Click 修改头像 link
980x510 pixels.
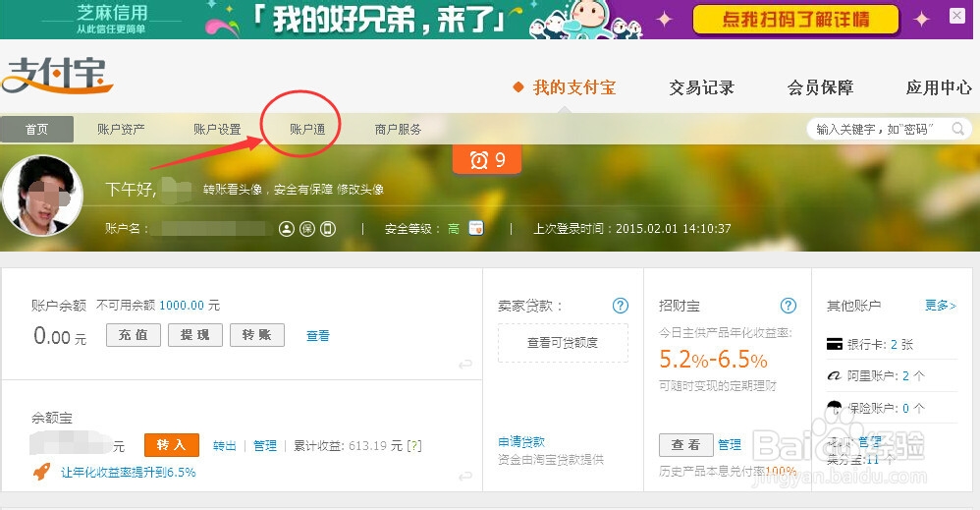click(x=360, y=189)
